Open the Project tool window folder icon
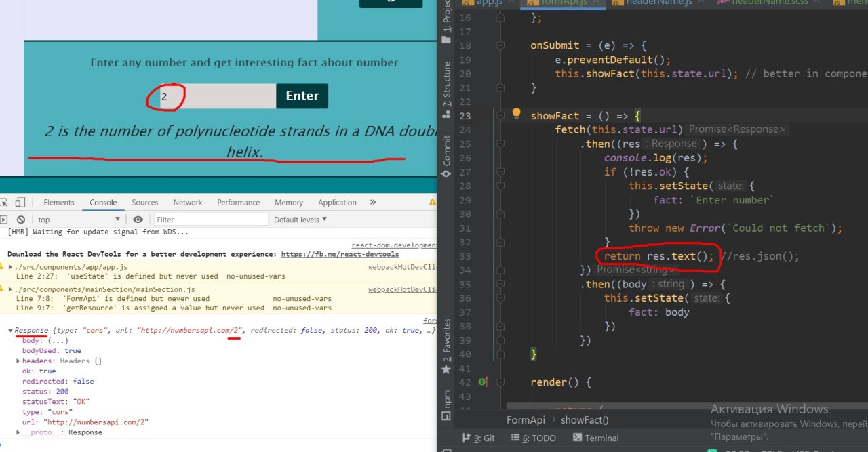Viewport: 868px width, 452px height. pos(446,39)
